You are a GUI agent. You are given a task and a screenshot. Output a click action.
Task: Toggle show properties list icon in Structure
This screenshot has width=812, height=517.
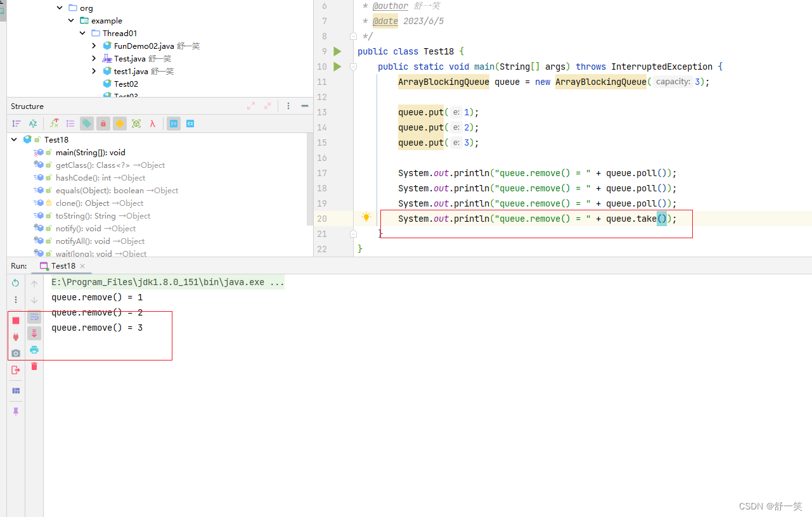(70, 124)
